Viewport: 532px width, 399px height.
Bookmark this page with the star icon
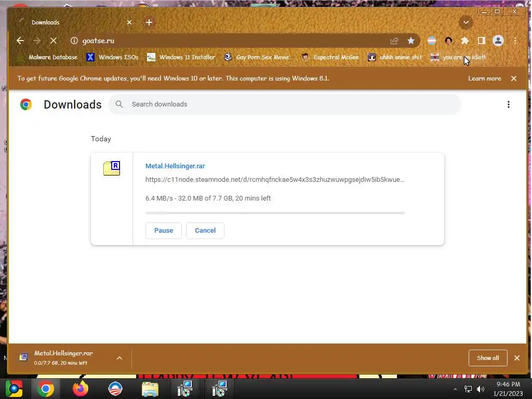point(411,41)
